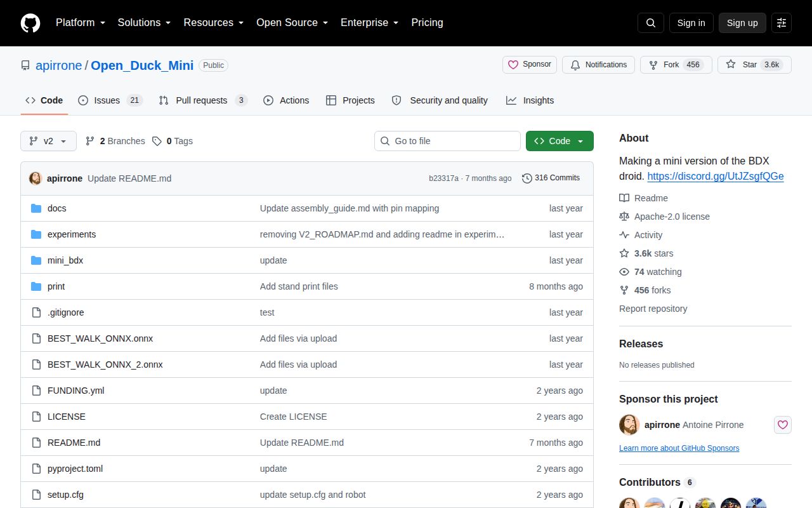Expand the Resources menu
Screen dimensions: 812x508
click(214, 23)
